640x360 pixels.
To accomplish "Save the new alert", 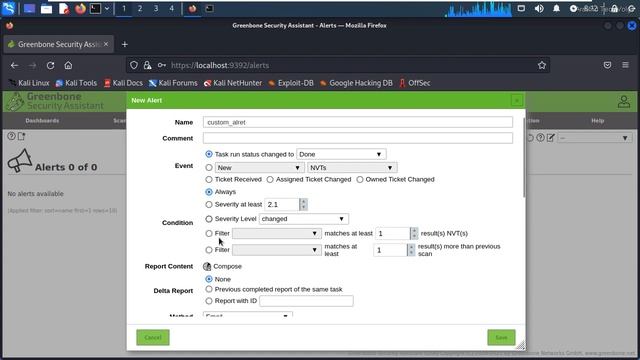I will pyautogui.click(x=501, y=338).
